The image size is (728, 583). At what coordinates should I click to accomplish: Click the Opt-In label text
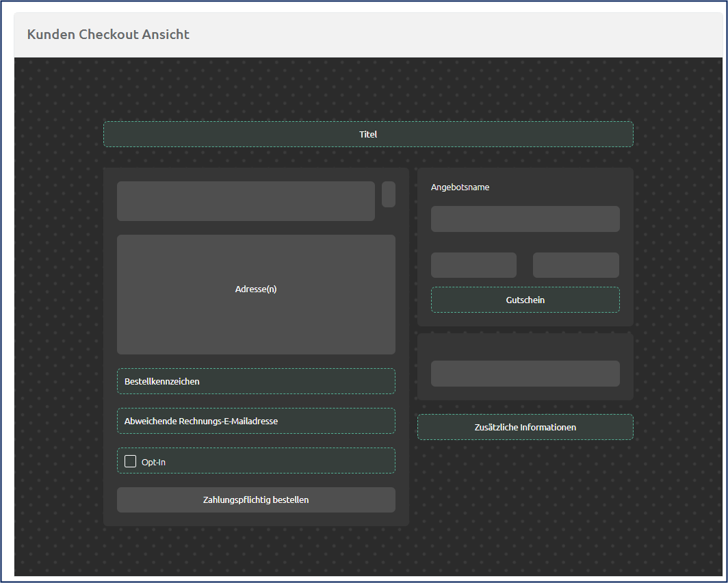point(153,462)
